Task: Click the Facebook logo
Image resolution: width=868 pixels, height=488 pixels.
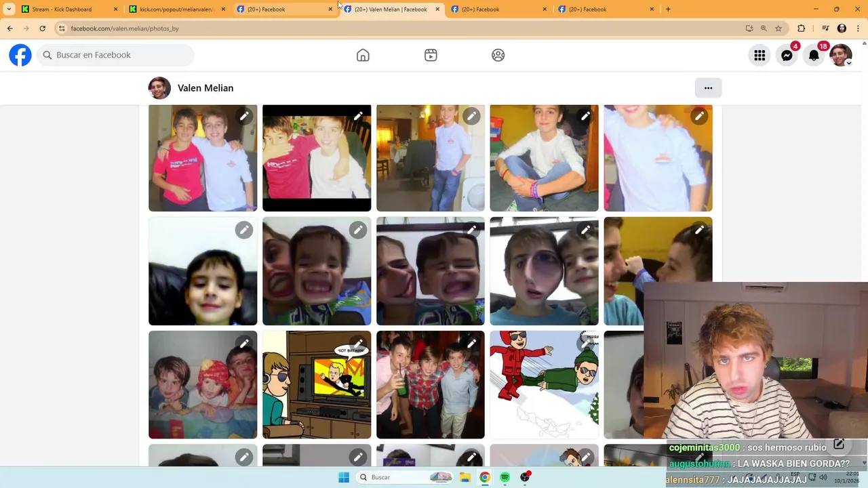Action: [x=20, y=55]
